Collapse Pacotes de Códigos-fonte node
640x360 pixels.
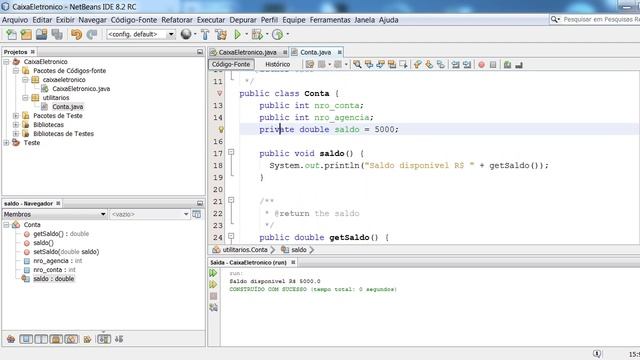(x=16, y=71)
